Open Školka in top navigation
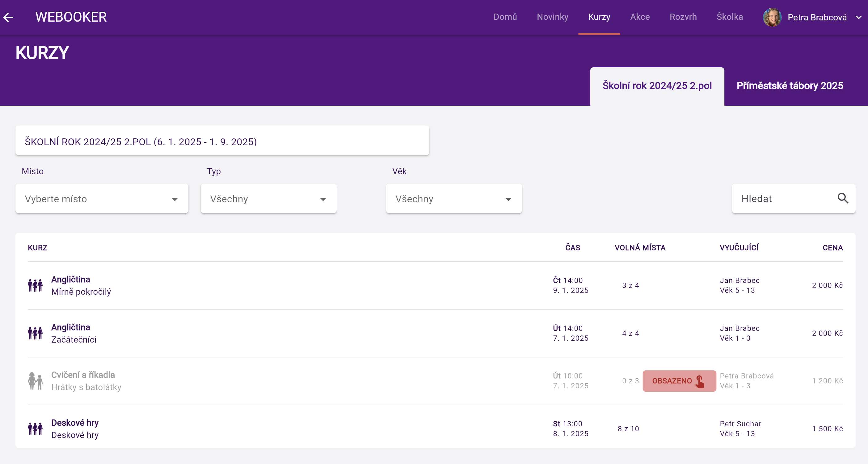Viewport: 868px width, 464px height. point(730,17)
